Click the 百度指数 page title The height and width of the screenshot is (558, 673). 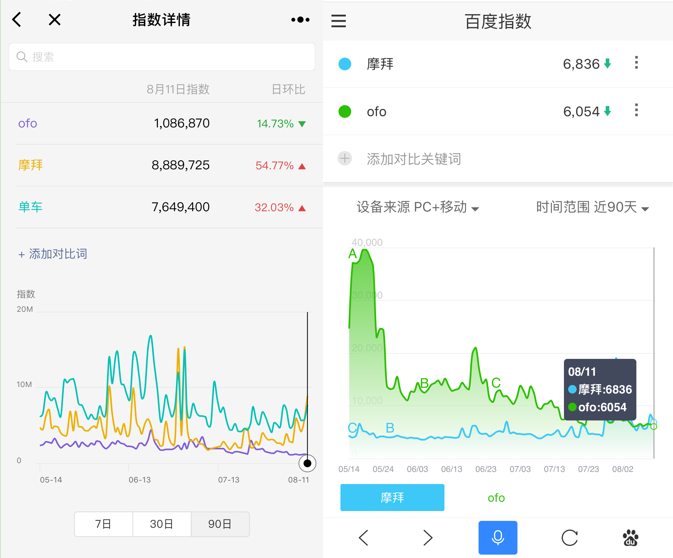pyautogui.click(x=498, y=21)
